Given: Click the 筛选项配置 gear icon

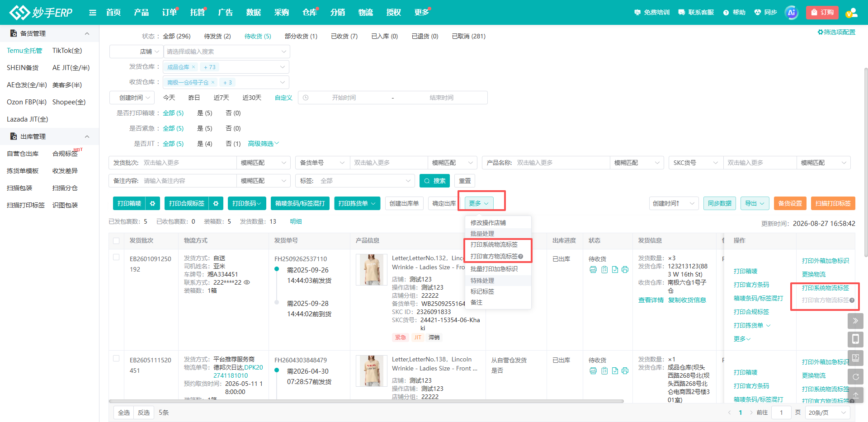Looking at the screenshot, I should coord(820,32).
